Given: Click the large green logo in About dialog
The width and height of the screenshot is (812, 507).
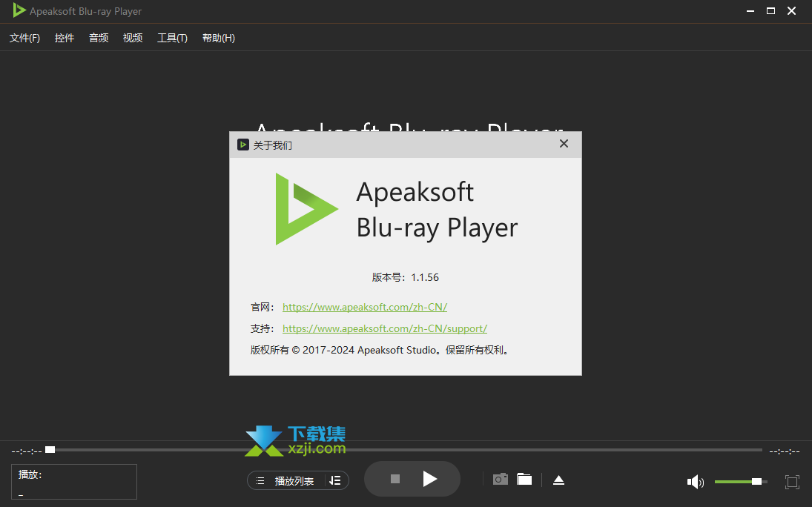Looking at the screenshot, I should tap(306, 209).
